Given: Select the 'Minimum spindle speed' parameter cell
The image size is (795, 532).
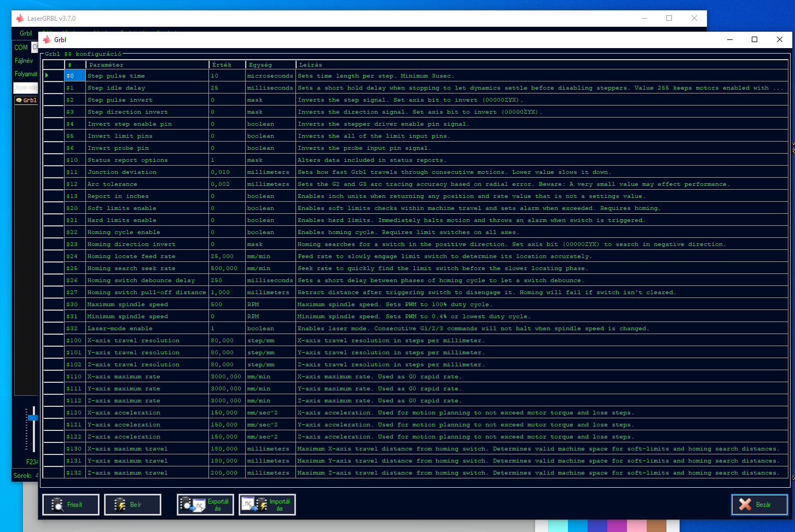Looking at the screenshot, I should [148, 317].
